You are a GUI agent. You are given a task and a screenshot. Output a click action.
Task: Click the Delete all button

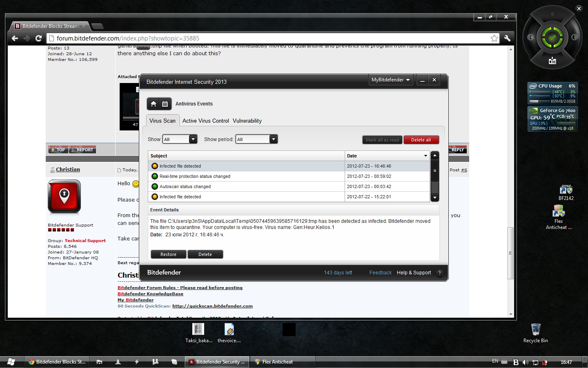[421, 140]
